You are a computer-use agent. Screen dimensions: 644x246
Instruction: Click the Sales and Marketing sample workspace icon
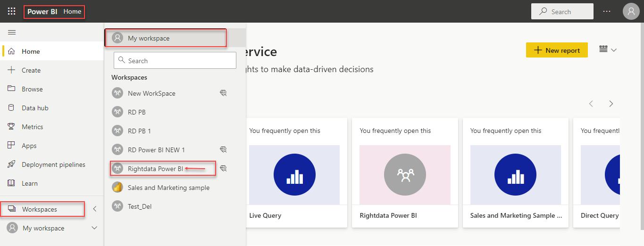point(117,188)
